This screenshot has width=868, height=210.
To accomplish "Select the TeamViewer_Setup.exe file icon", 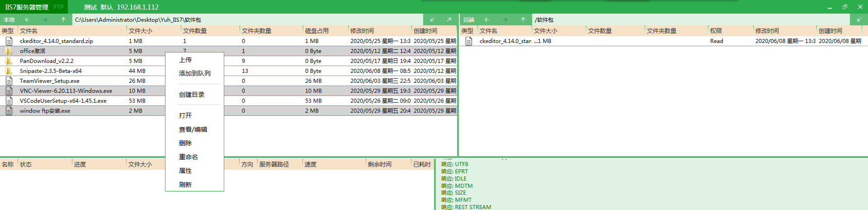I will 9,81.
